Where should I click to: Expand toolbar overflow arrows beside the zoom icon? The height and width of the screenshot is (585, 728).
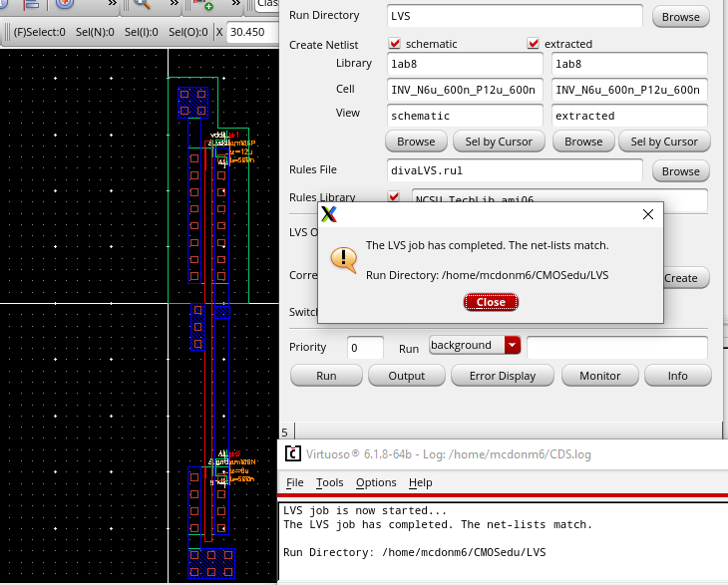(x=174, y=5)
